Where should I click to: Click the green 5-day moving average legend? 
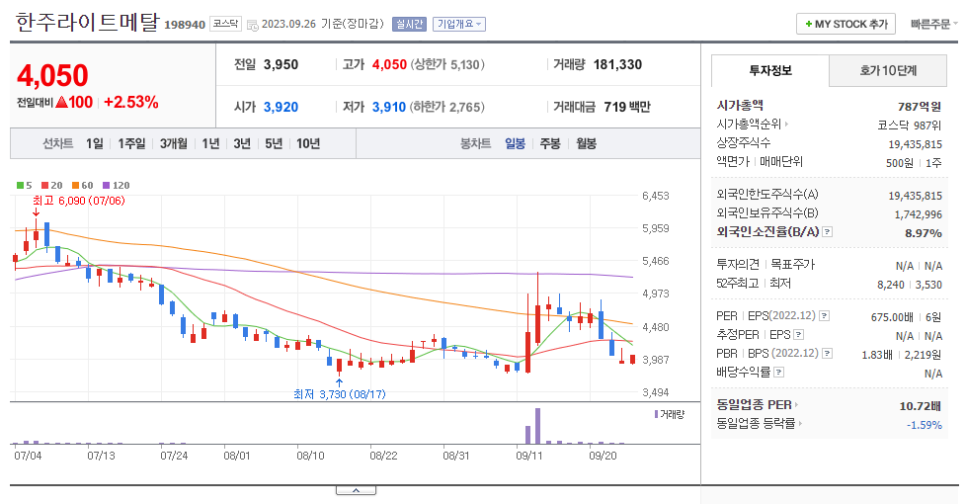(24, 185)
